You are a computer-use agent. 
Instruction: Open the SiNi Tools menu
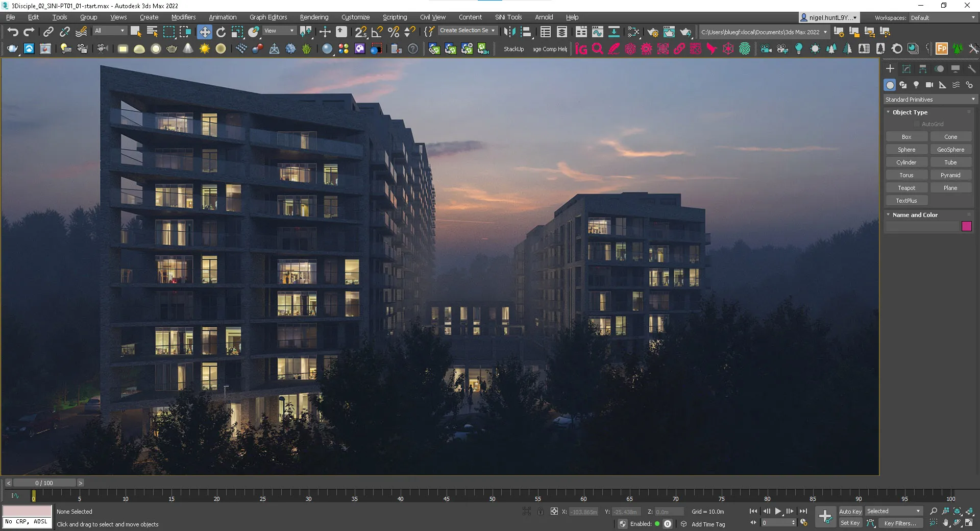tap(508, 17)
